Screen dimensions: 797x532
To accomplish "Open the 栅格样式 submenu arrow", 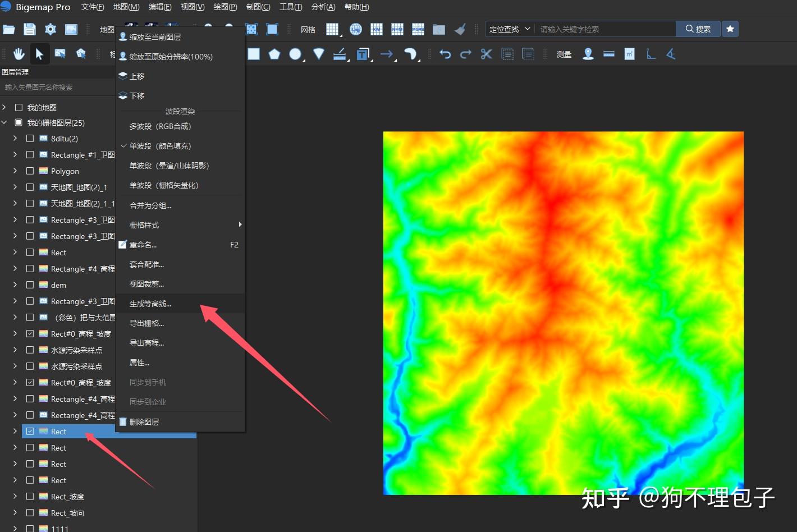I will [240, 224].
